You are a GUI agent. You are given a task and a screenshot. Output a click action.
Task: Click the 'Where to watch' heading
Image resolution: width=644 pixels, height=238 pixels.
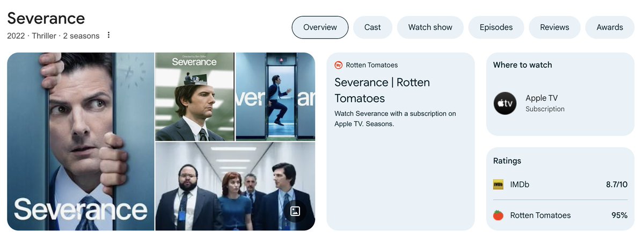(x=523, y=64)
